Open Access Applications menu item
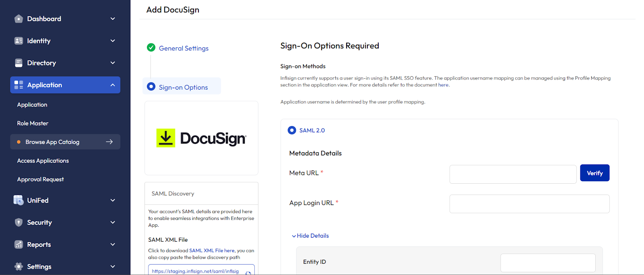644x275 pixels. click(x=43, y=160)
